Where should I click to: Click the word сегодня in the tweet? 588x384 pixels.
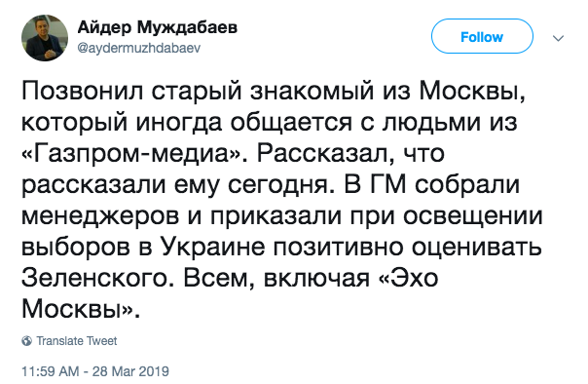pyautogui.click(x=281, y=185)
